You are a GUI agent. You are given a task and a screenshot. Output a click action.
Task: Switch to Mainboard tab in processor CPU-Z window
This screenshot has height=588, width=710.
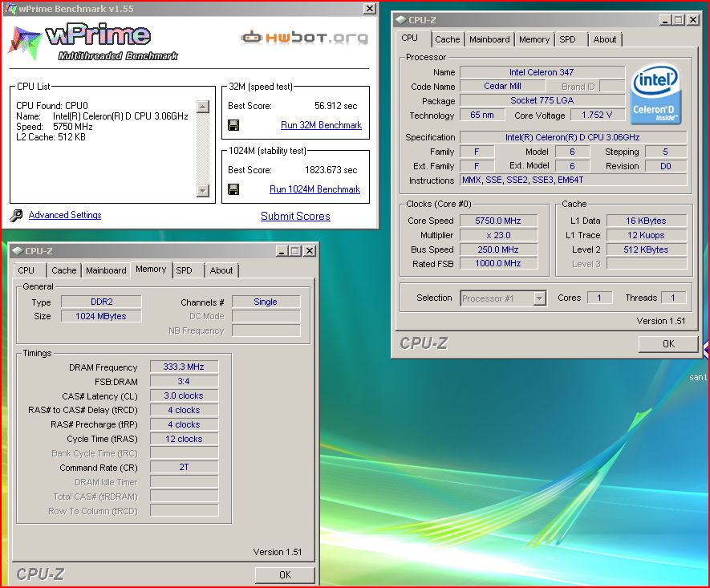click(x=489, y=39)
